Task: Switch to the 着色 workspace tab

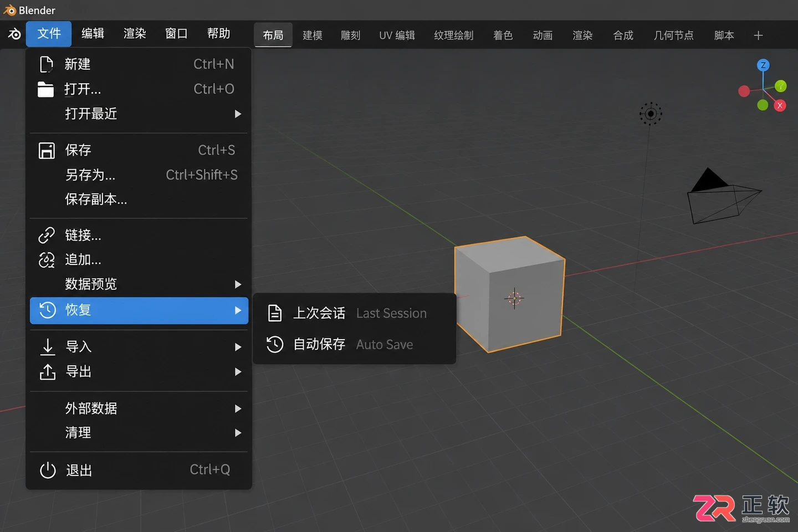Action: point(503,35)
